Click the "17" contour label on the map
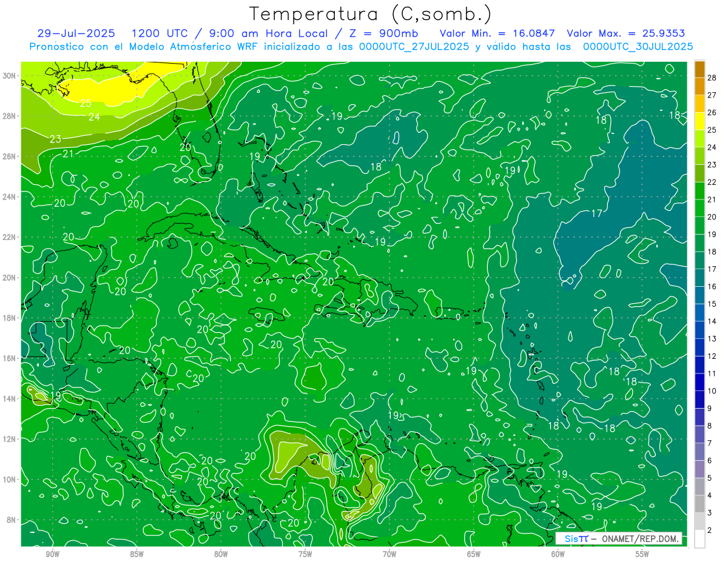728x562 pixels. tap(596, 213)
